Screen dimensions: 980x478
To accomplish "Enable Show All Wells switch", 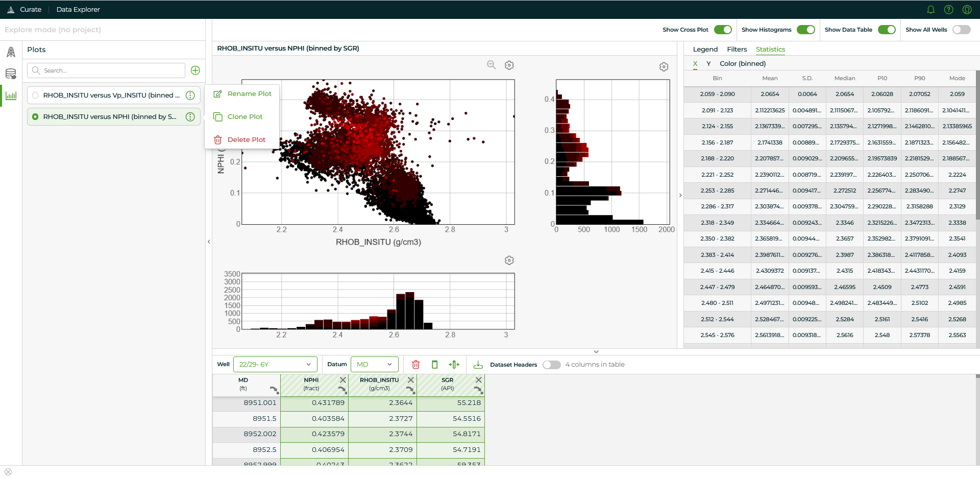I will pos(962,30).
